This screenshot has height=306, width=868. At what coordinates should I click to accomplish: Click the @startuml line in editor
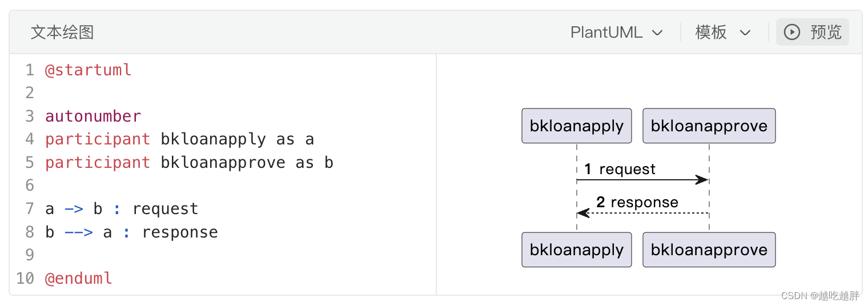pos(89,70)
